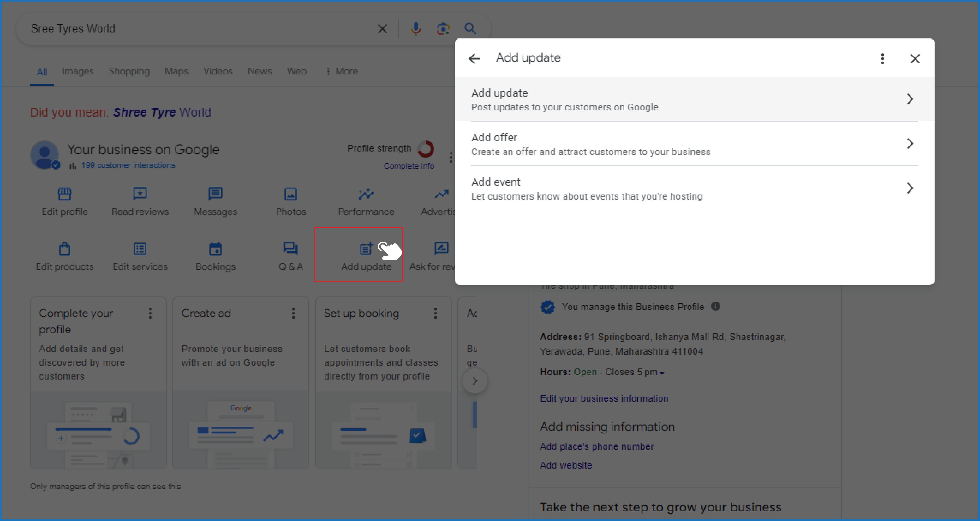Open Photos shortcut
Image resolution: width=980 pixels, height=521 pixels.
click(291, 202)
